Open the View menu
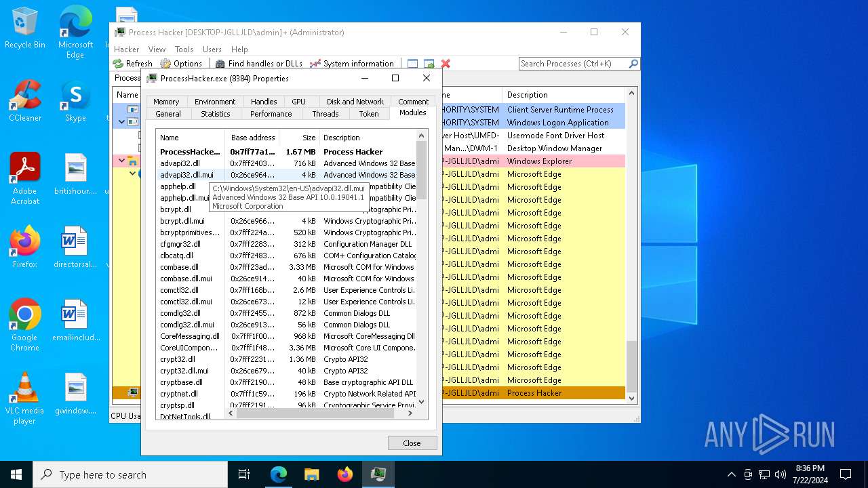The width and height of the screenshot is (868, 488). [x=157, y=49]
